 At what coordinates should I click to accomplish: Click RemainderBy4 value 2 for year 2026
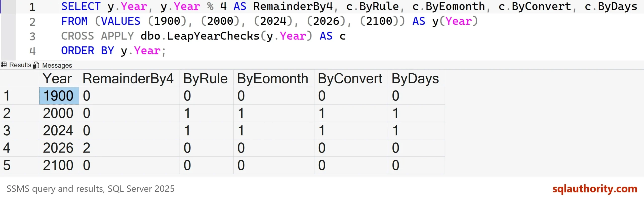coord(129,148)
